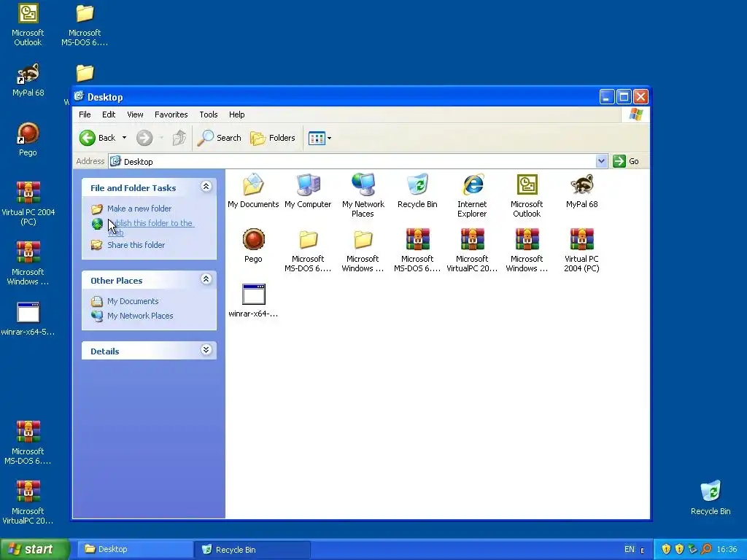The height and width of the screenshot is (560, 747).
Task: Expand the Details panel
Action: [x=206, y=350]
